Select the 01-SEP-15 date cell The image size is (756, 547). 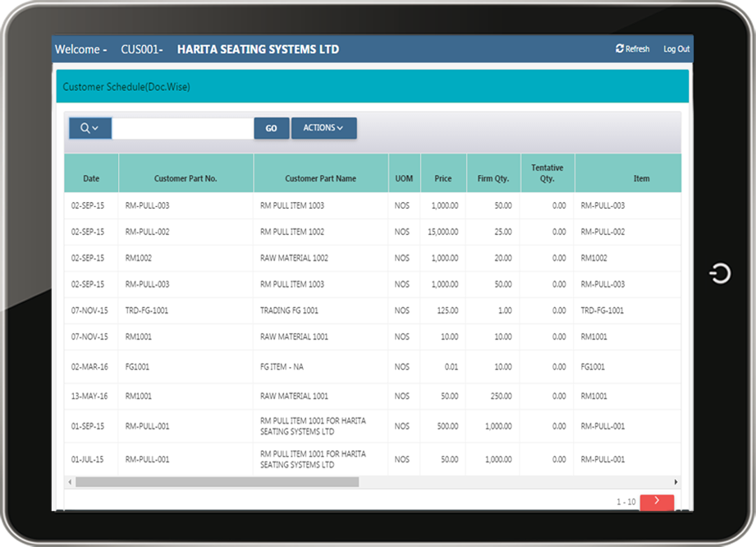pyautogui.click(x=88, y=426)
